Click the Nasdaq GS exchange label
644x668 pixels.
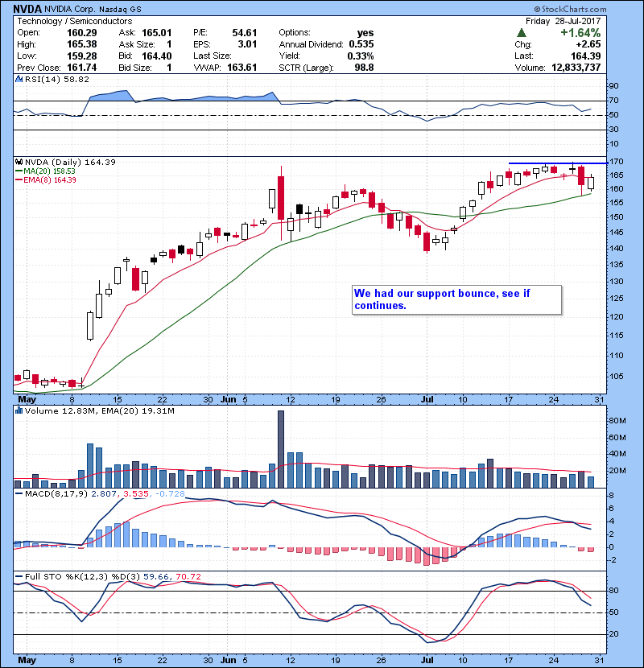pos(120,10)
